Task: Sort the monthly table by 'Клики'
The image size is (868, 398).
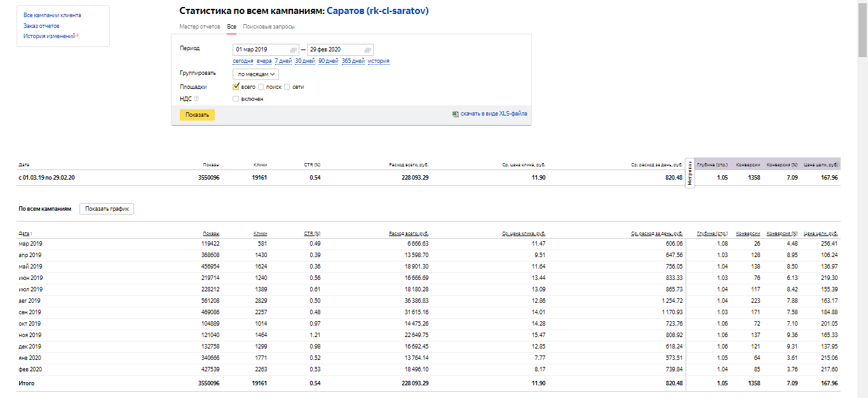Action: coord(260,234)
